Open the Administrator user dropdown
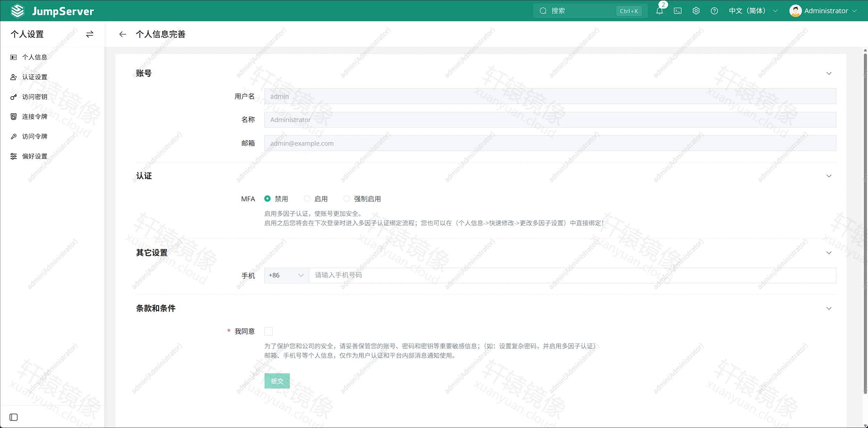This screenshot has height=428, width=868. tap(823, 11)
